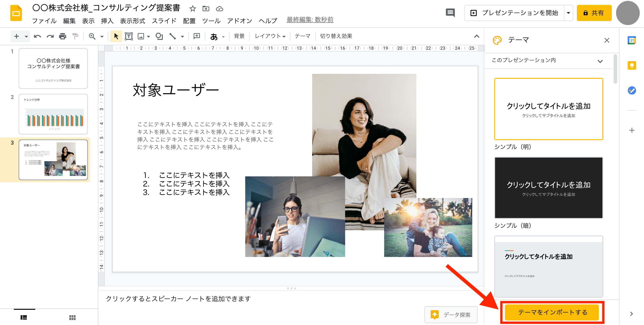Screen dimensions: 644x325
Task: Open the input tools dropdown arrow
Action: pos(223,37)
